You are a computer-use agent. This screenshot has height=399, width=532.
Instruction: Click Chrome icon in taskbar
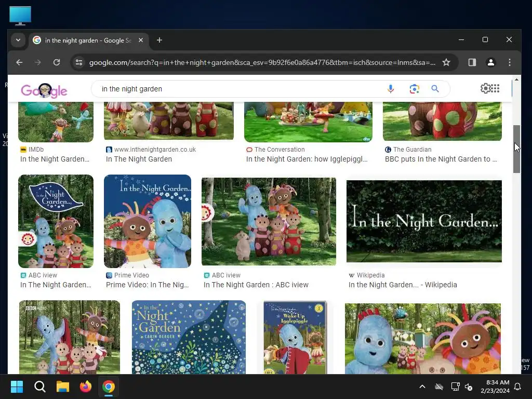point(109,387)
